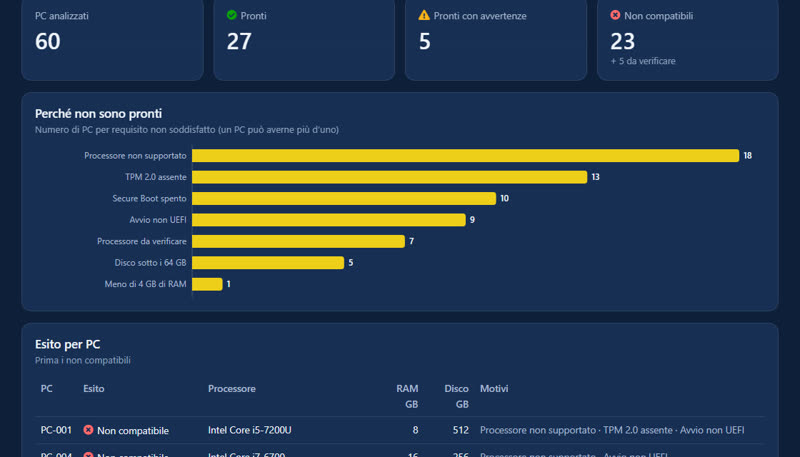Click the 'Processore non supportato' chart label
The image size is (800, 457).
[135, 156]
